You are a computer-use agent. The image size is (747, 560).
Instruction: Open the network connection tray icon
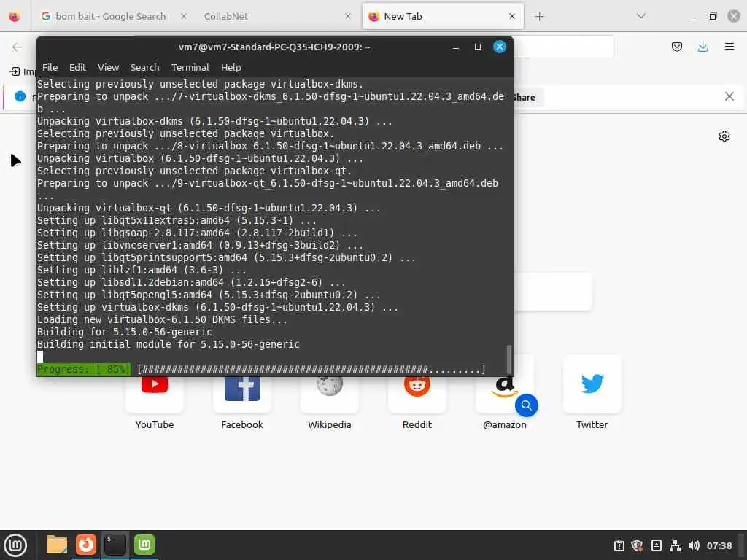coord(675,545)
